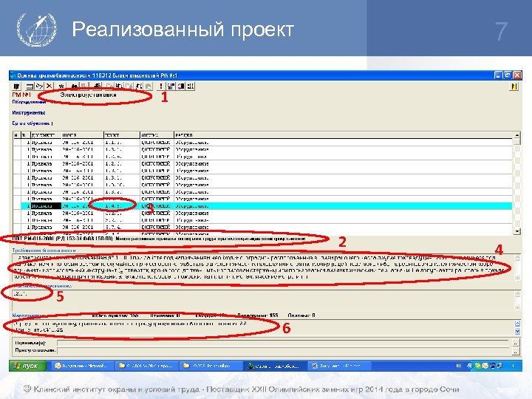Click the RU language indicator in tray
The image size is (532, 399).
coord(459,366)
